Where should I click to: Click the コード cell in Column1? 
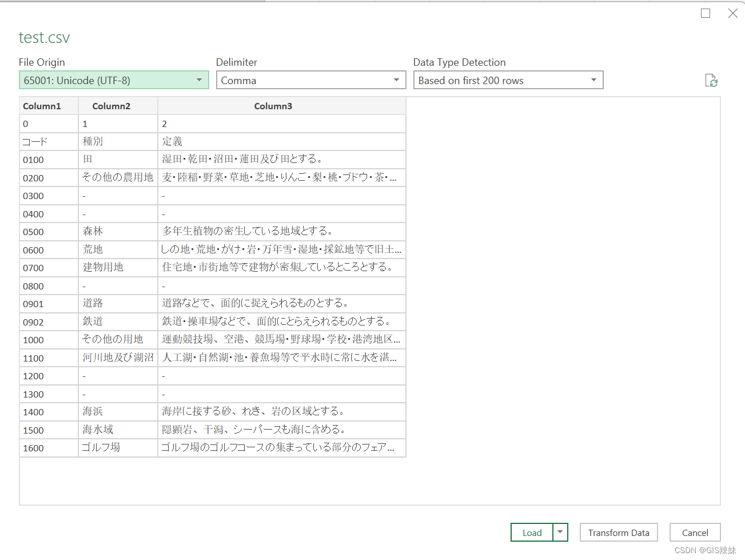(49, 142)
